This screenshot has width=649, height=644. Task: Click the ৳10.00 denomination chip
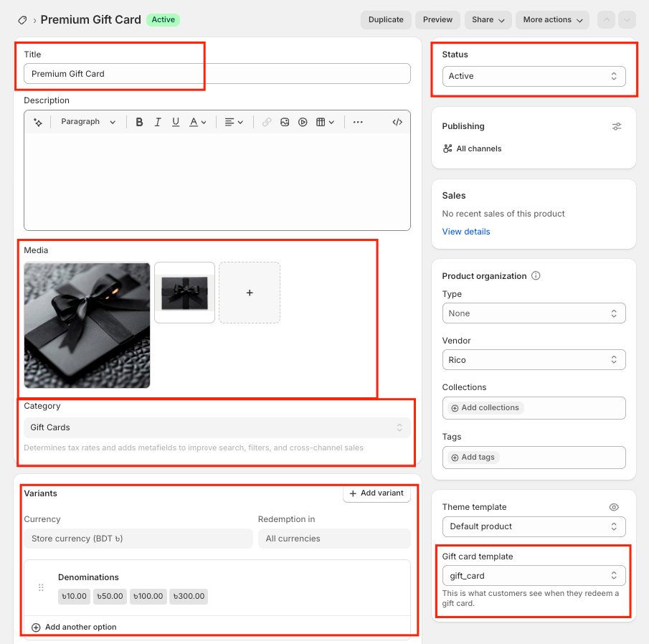74,597
